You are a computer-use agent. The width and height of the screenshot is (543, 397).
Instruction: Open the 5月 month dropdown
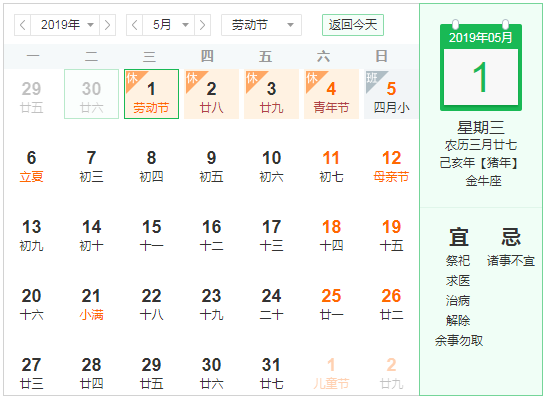[x=169, y=25]
